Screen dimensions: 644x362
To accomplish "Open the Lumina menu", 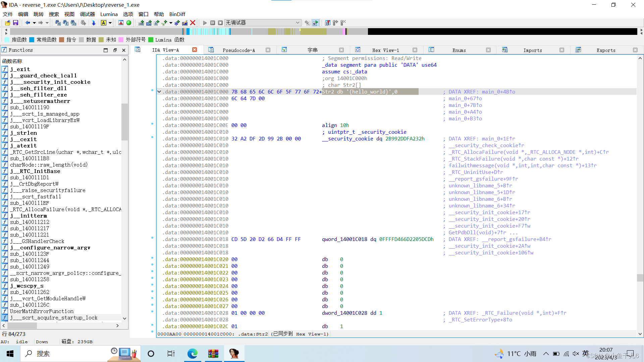I will coord(109,14).
